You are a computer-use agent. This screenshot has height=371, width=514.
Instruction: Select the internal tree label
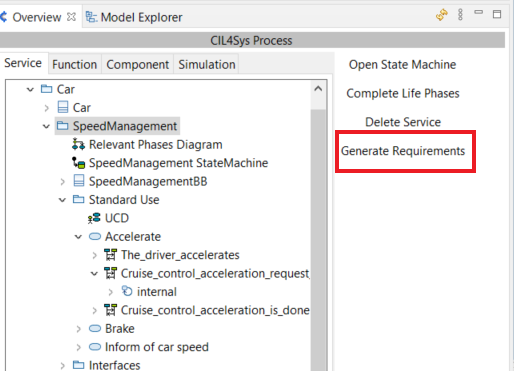[157, 292]
